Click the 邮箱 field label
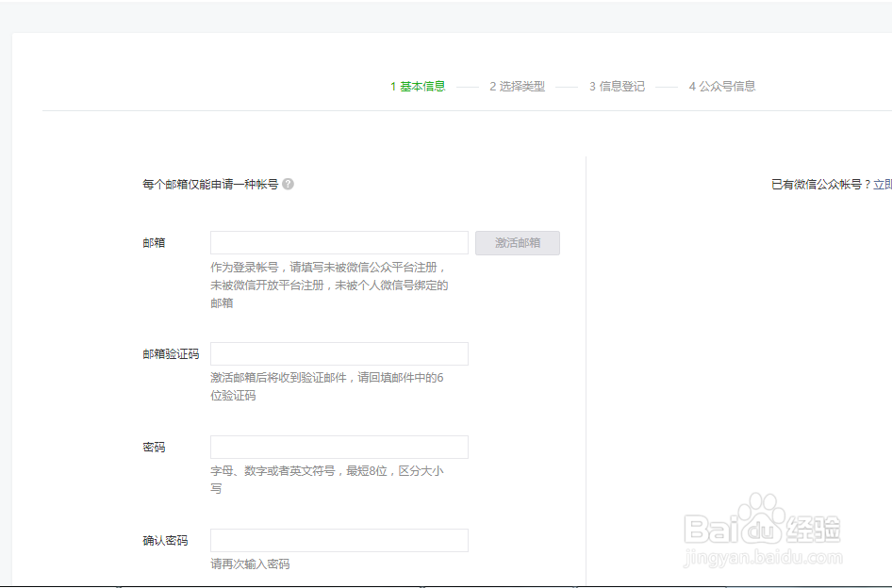The width and height of the screenshot is (892, 588). 154,243
